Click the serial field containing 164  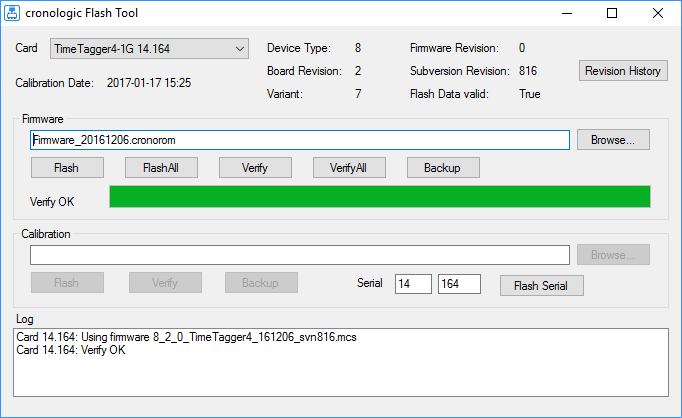(x=459, y=284)
